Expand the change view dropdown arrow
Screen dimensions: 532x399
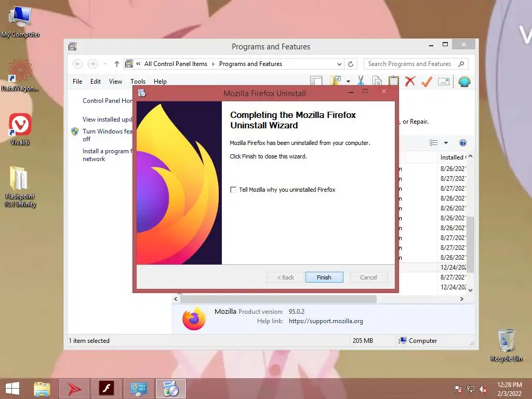pos(446,143)
